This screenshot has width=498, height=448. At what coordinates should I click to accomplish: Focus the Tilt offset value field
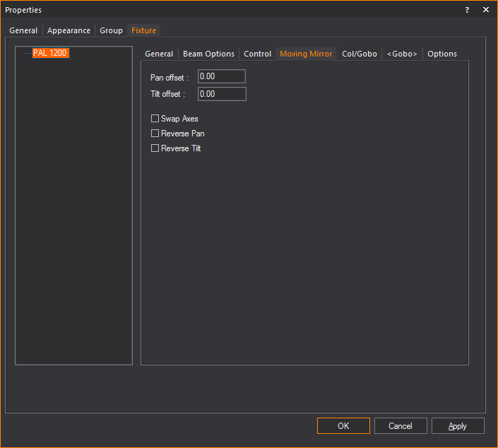(222, 94)
